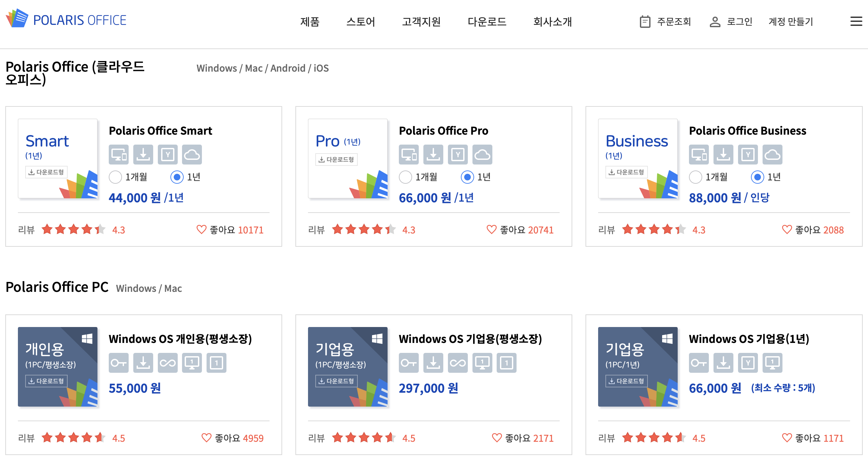Open Polaris Office Pro product title
This screenshot has width=868, height=461.
coord(443,131)
